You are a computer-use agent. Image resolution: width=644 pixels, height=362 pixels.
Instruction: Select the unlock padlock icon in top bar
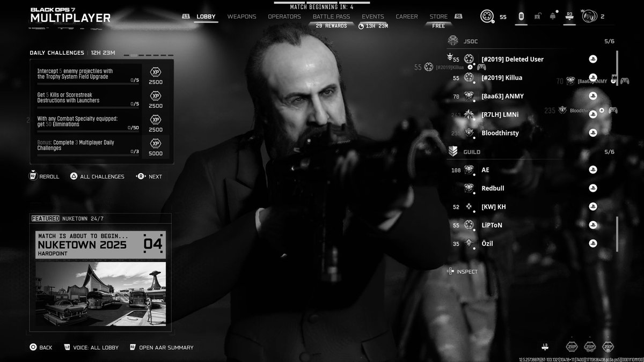pos(537,17)
